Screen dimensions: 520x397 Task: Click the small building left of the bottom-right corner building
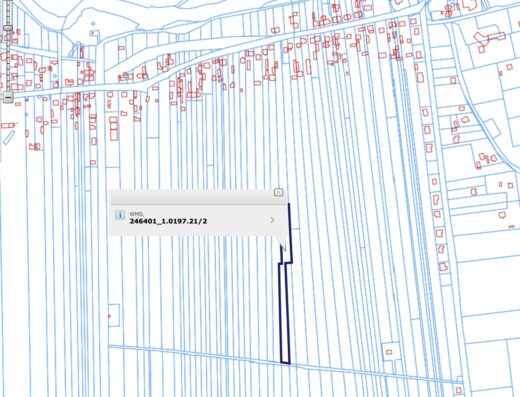click(389, 352)
